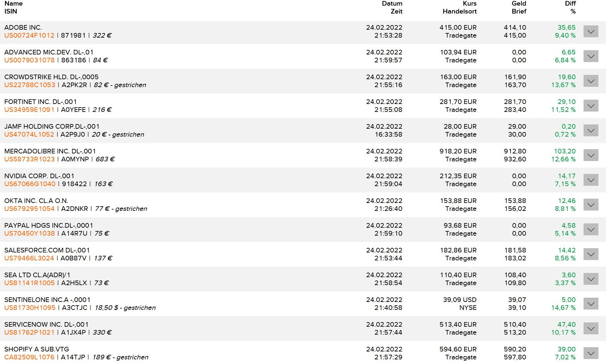
Task: Open the OKTA INC. row chevron button
Action: (x=590, y=205)
